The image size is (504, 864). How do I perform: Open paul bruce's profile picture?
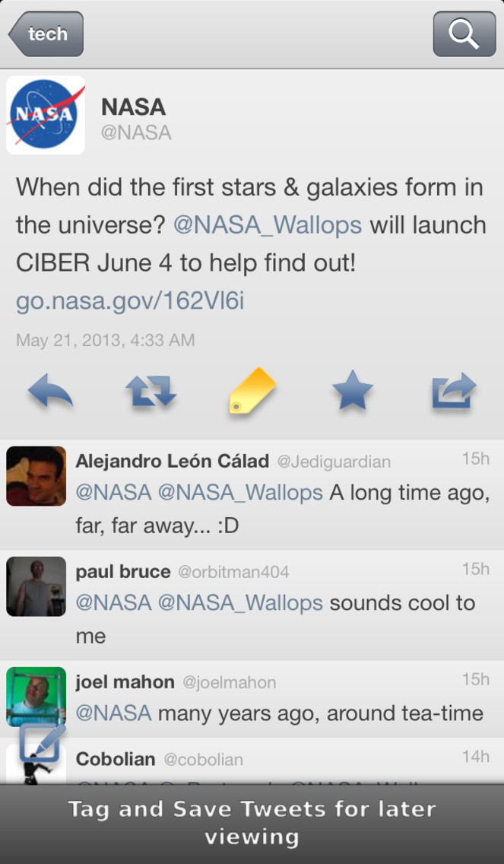point(36,586)
